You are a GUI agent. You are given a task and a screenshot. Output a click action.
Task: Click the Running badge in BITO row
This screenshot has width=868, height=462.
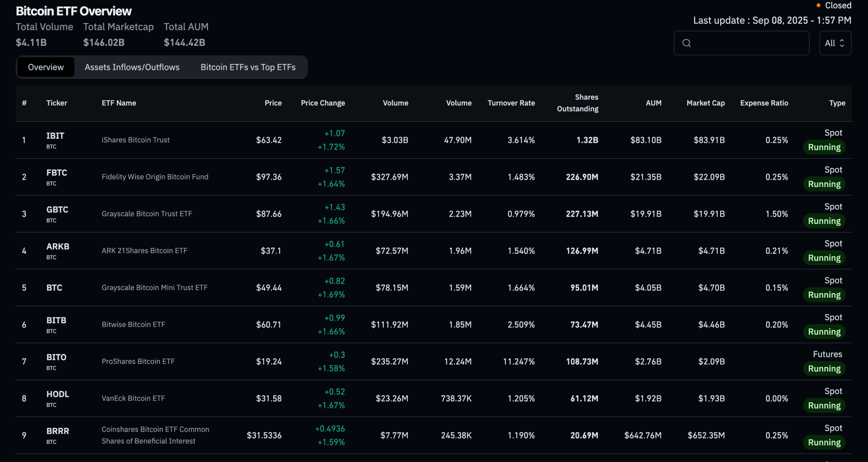[x=824, y=369]
